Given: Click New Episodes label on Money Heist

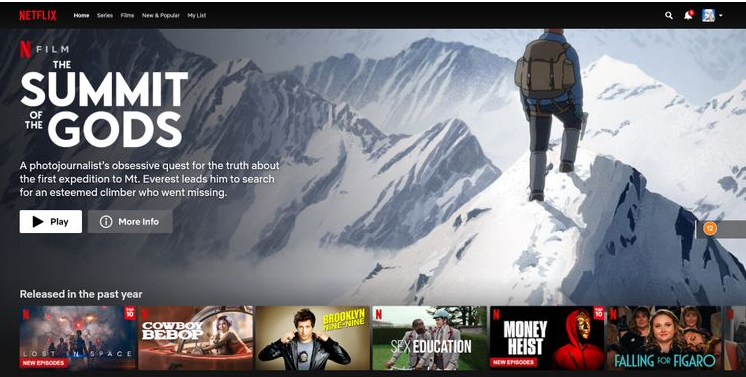Looking at the screenshot, I should 514,363.
